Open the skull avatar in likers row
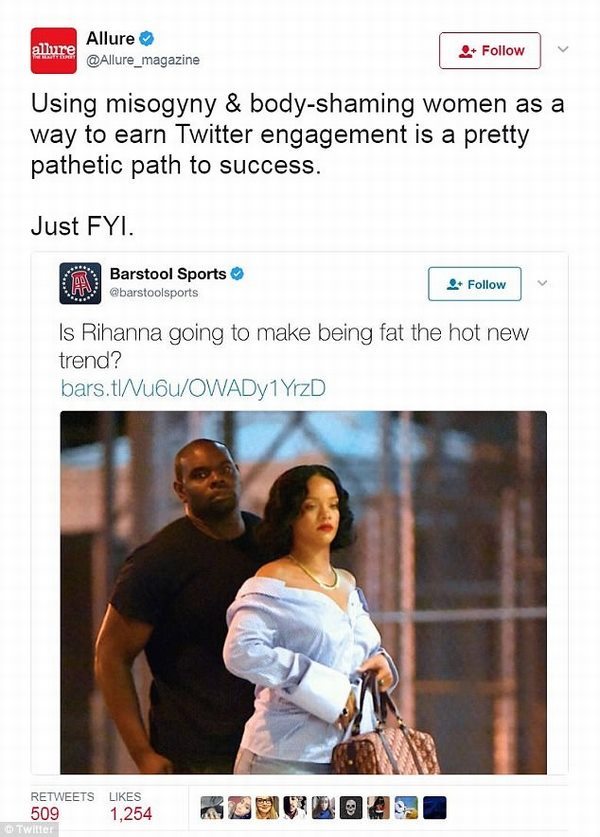600x837 pixels. (351, 807)
